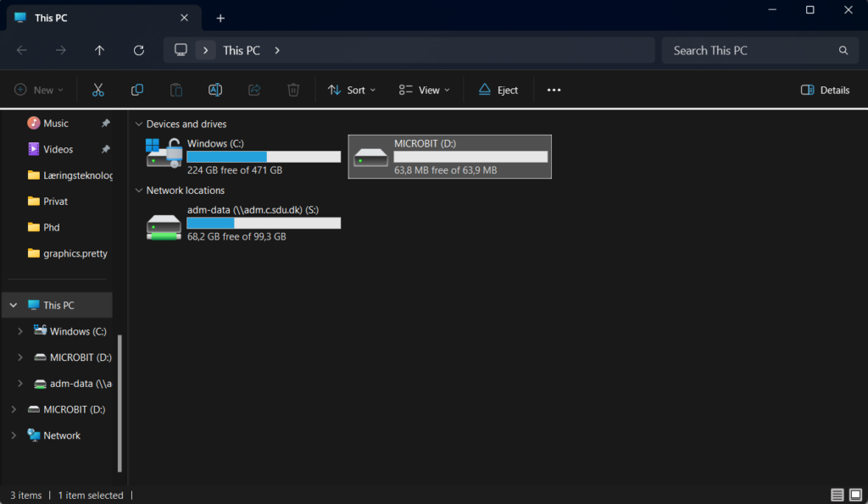Viewport: 868px width, 504px height.
Task: Open Music in the sidebar
Action: click(x=55, y=124)
